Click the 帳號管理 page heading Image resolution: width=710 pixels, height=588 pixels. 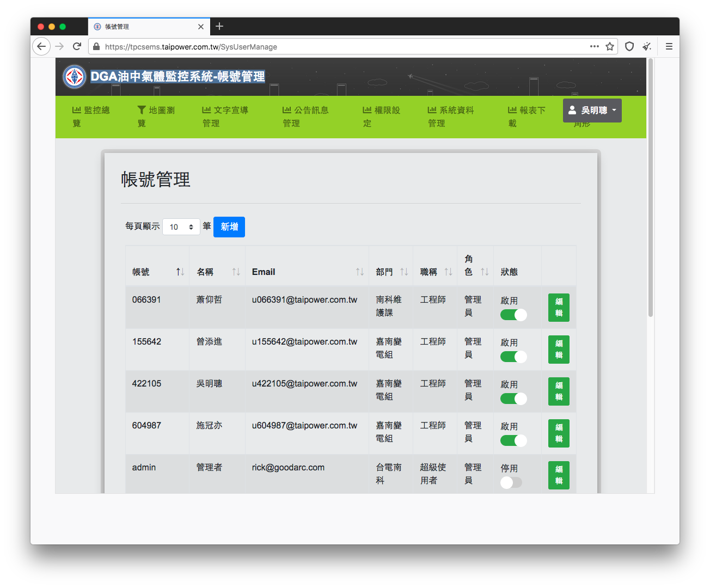[x=156, y=179]
